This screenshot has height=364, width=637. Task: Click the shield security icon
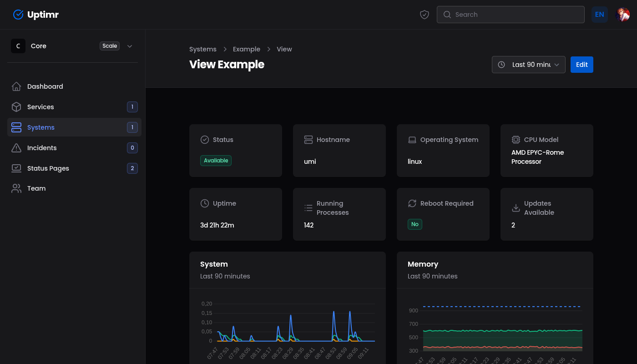pos(425,15)
